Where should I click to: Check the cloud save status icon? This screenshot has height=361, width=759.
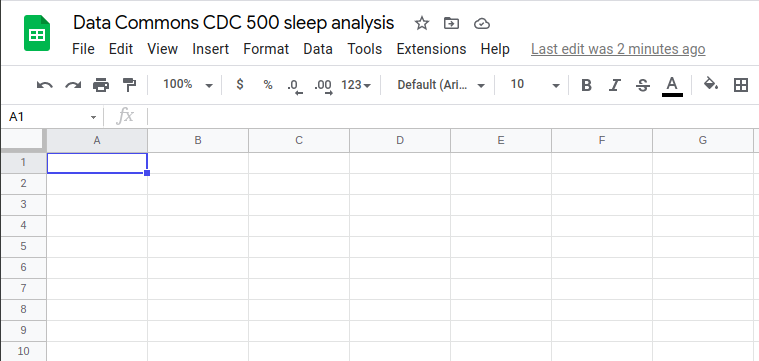482,23
